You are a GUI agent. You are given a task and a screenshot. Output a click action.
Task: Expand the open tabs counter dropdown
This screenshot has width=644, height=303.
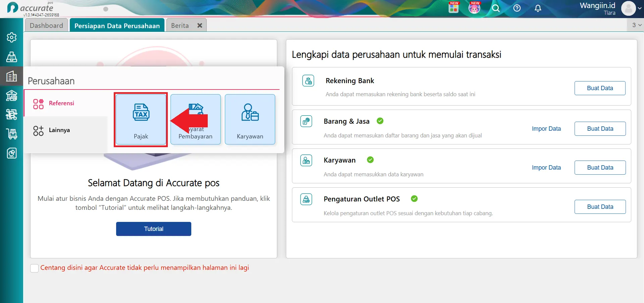(637, 25)
